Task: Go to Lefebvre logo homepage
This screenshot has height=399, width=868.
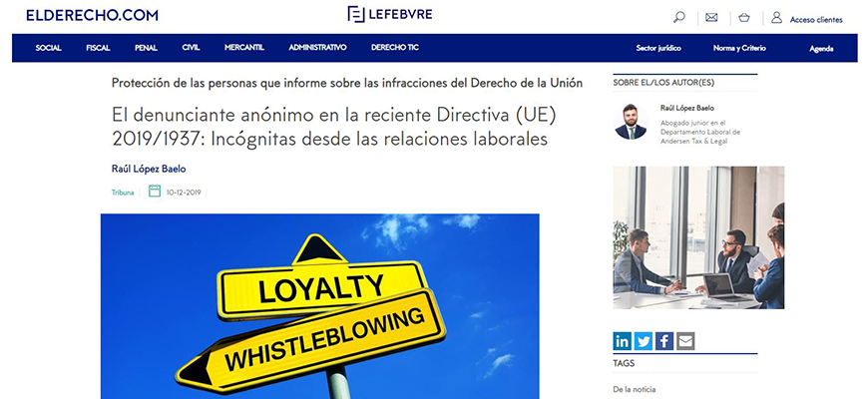Action: point(390,14)
